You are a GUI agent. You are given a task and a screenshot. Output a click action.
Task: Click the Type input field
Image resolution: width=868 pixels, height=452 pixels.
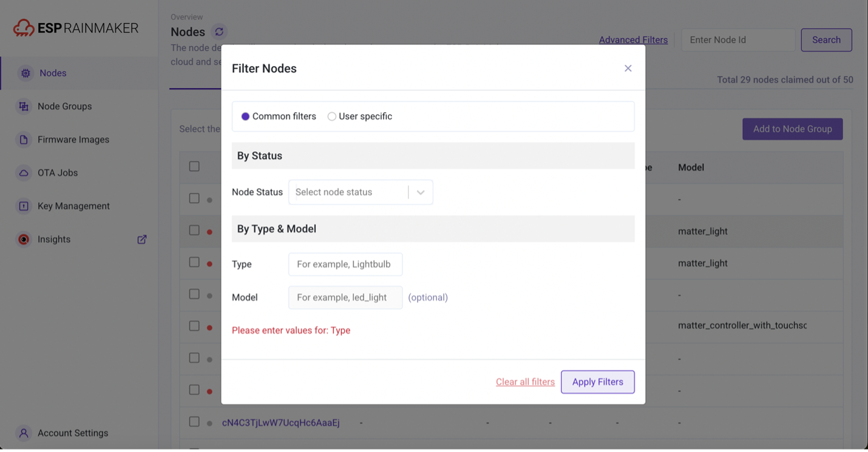coord(345,265)
